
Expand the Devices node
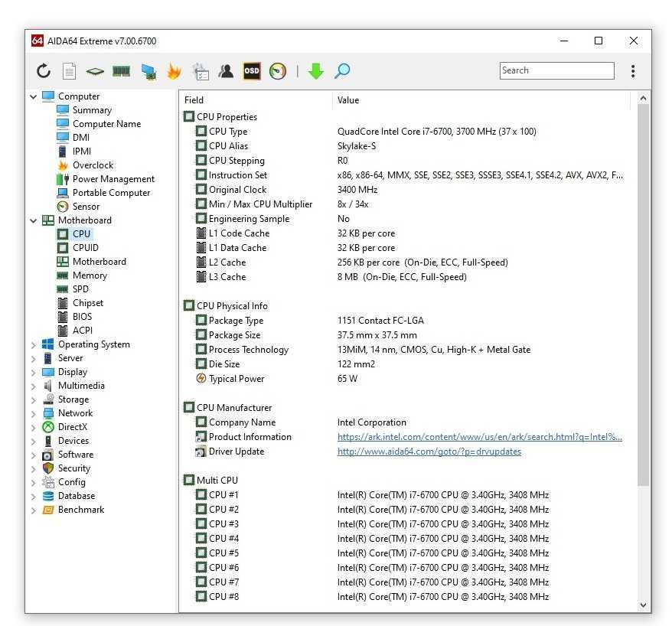[x=34, y=441]
